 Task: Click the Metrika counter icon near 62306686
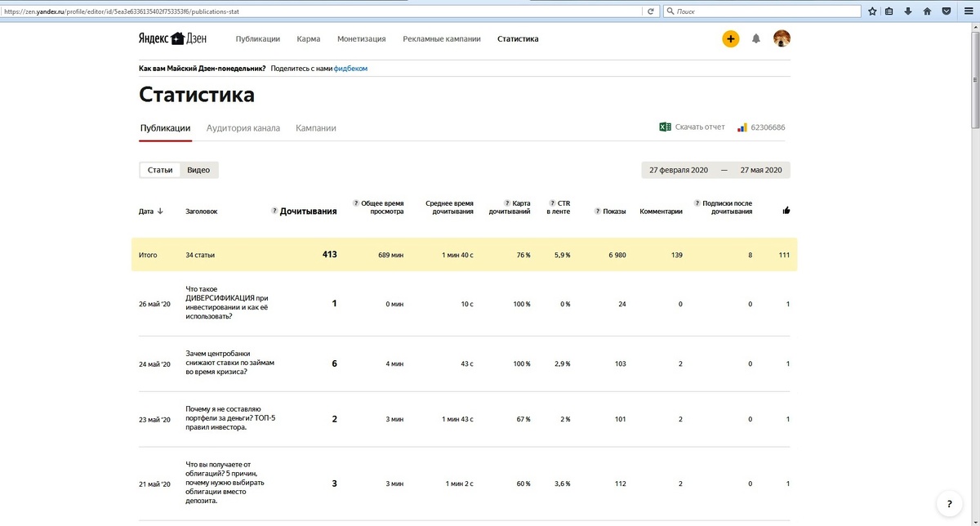click(x=742, y=127)
